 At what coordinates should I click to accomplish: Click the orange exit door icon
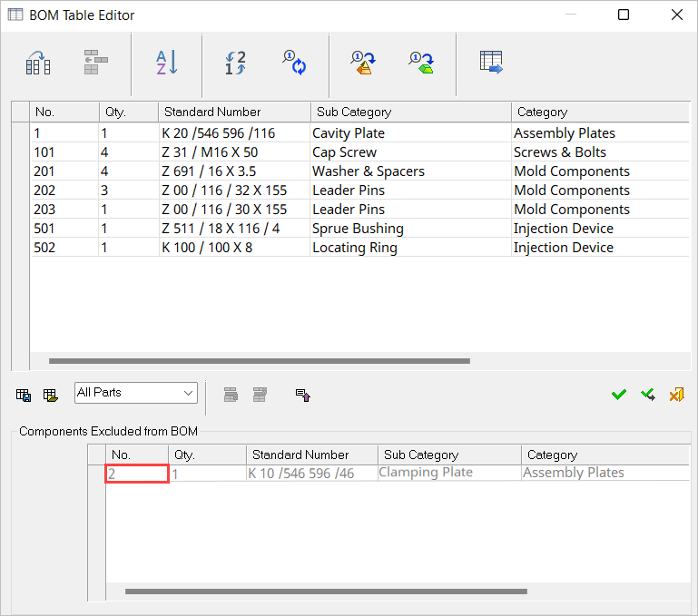(676, 395)
